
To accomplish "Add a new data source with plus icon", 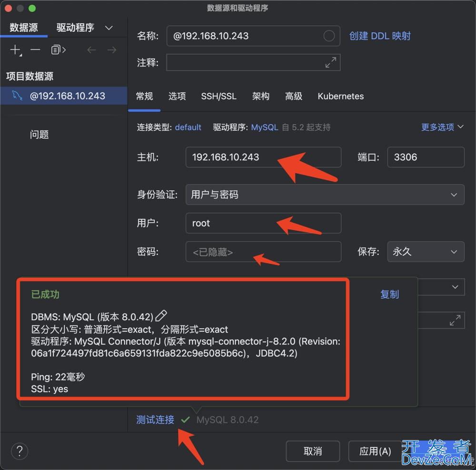I will (x=16, y=50).
